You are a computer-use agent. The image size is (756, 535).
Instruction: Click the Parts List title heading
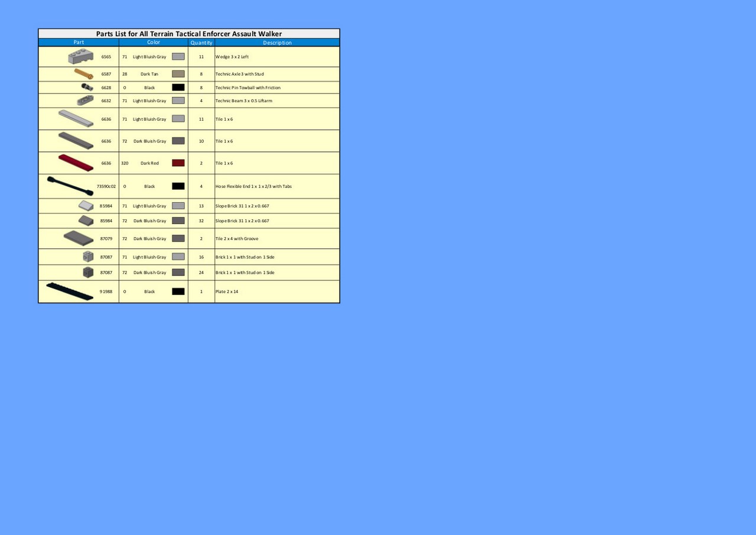click(x=189, y=34)
